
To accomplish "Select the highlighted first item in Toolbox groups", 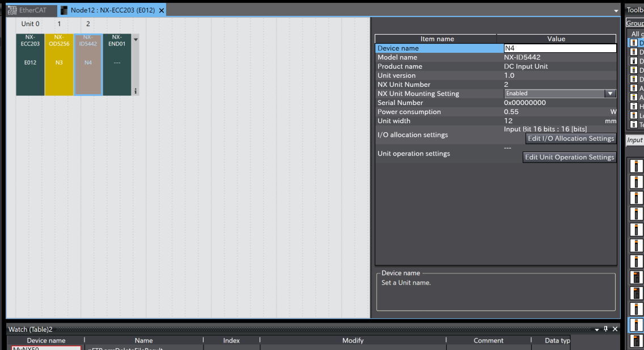I will 636,43.
